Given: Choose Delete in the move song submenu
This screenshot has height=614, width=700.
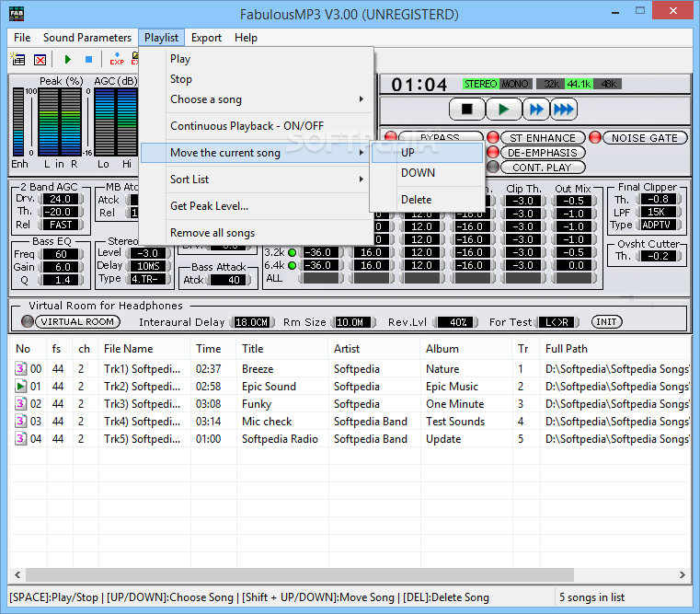Looking at the screenshot, I should (x=427, y=200).
